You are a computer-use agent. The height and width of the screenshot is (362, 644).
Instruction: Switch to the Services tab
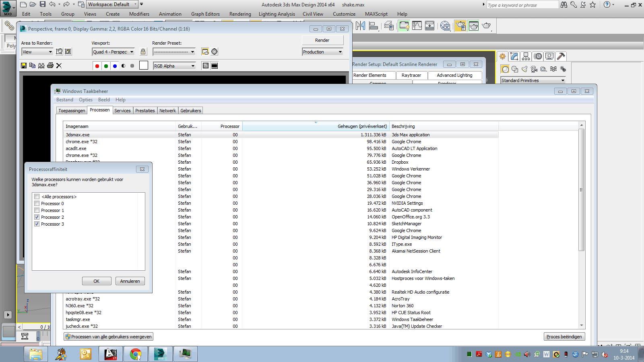(122, 111)
